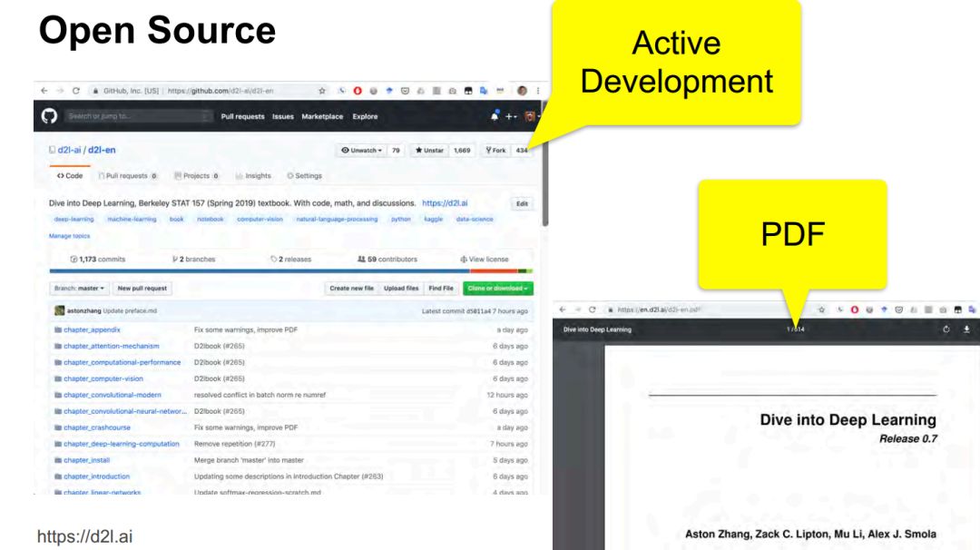Viewport: 980px width, 550px height.
Task: View the 2 releases
Action: click(x=290, y=259)
